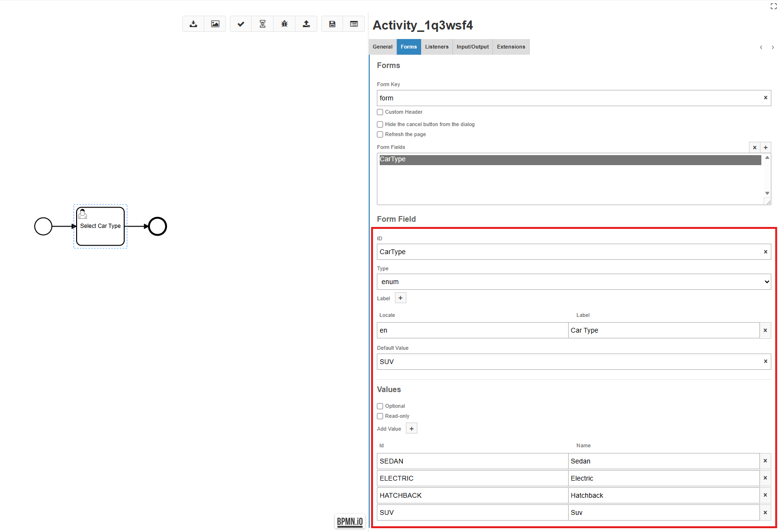This screenshot has width=778, height=532.
Task: Select the CarType entry in Form Fields list
Action: 570,159
